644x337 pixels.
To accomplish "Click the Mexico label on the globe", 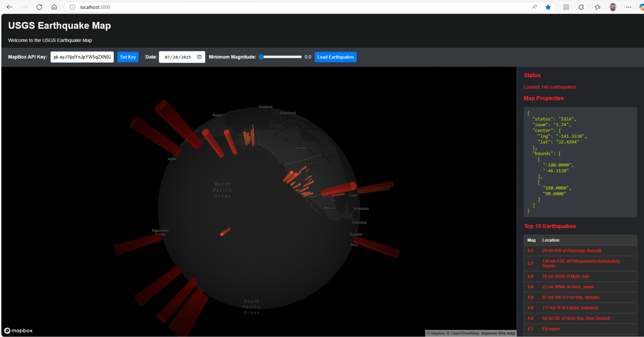I will [x=330, y=208].
